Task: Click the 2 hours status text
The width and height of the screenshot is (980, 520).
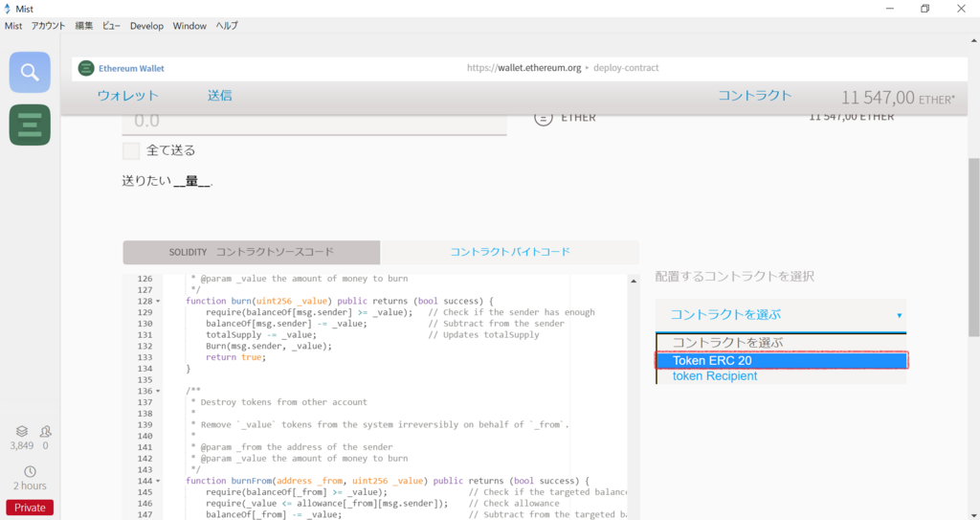Action: click(30, 486)
